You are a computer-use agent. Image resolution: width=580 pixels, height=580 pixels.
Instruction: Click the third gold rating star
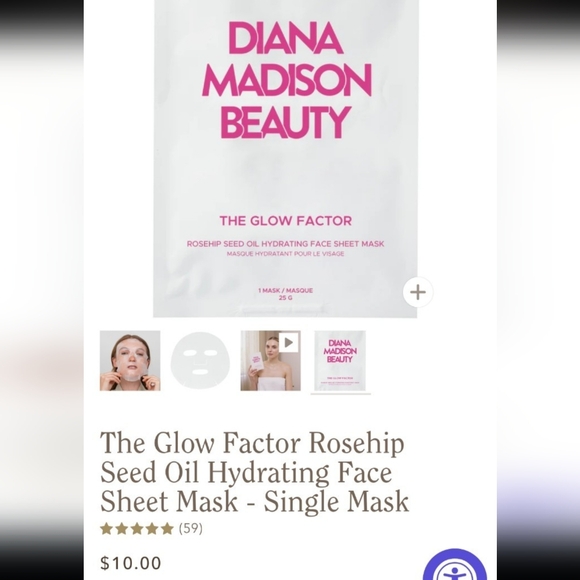[137, 529]
